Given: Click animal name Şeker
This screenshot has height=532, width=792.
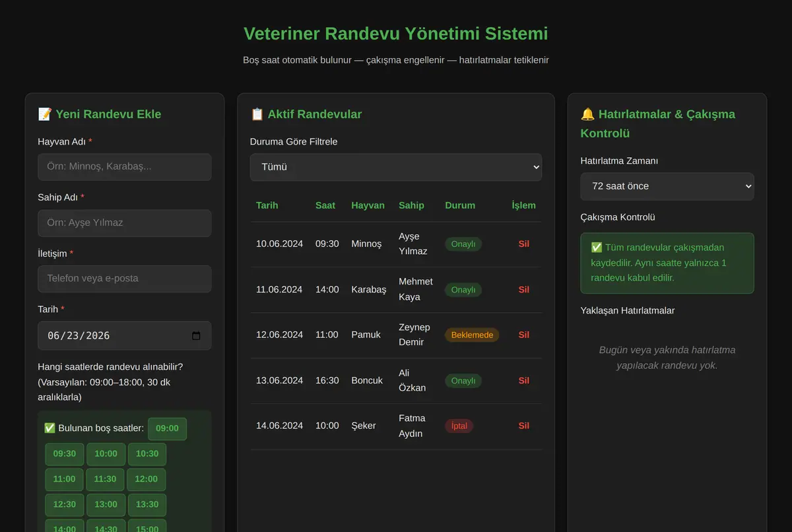Looking at the screenshot, I should (x=364, y=426).
